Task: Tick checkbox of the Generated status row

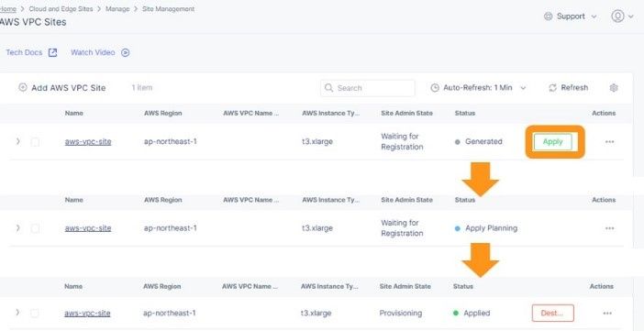Action: click(x=36, y=142)
